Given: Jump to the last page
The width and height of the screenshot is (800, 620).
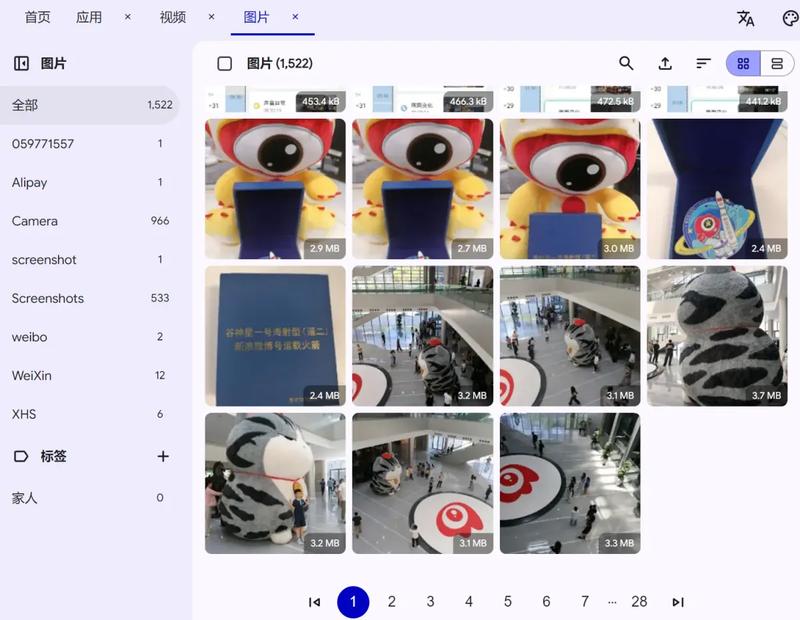Looking at the screenshot, I should pyautogui.click(x=678, y=602).
